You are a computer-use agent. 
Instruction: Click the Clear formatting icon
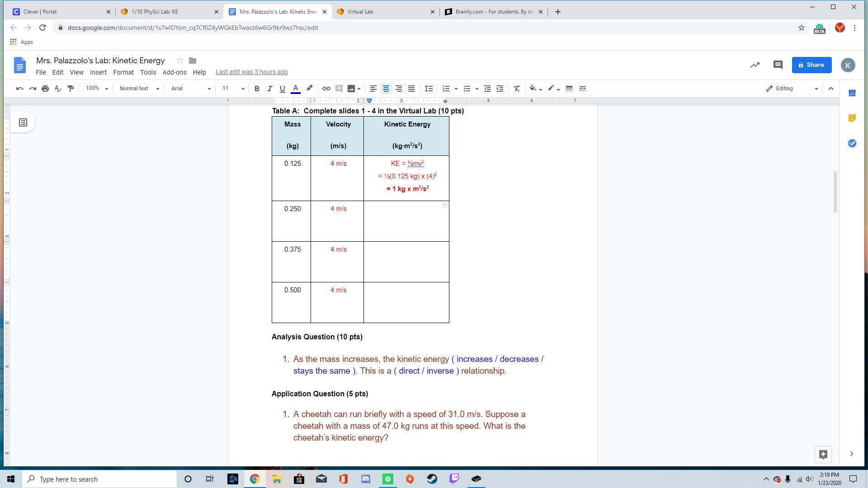(x=517, y=89)
